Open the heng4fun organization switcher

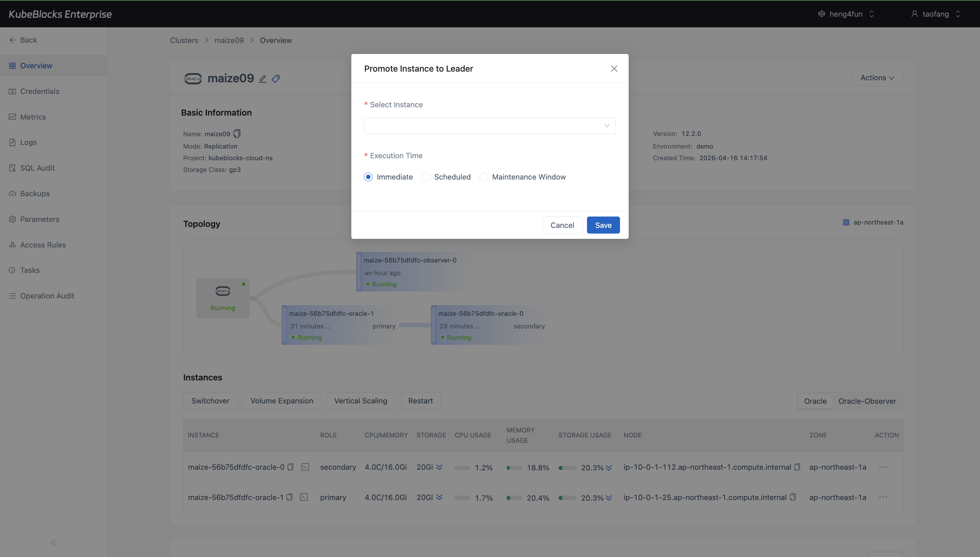(846, 14)
